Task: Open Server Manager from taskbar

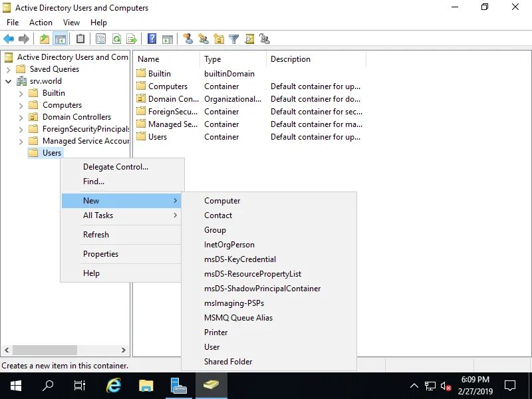Action: coord(179,386)
